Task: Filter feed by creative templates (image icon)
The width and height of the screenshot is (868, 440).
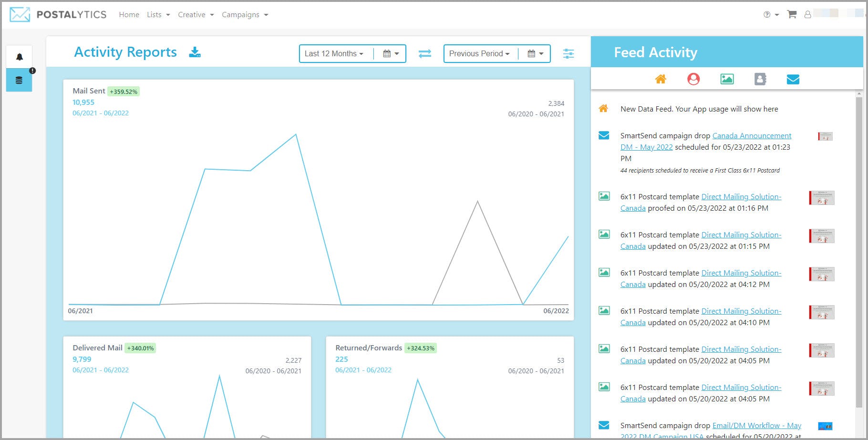Action: [727, 79]
